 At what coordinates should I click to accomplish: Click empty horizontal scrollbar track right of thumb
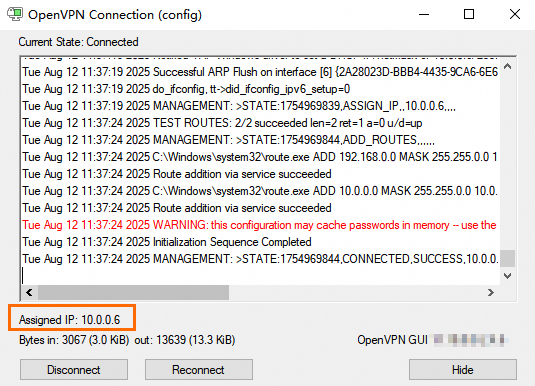tap(356, 292)
